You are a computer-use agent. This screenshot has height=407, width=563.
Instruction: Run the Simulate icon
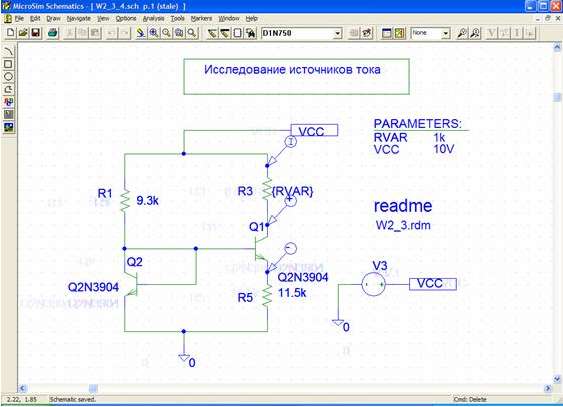pyautogui.click(x=399, y=33)
